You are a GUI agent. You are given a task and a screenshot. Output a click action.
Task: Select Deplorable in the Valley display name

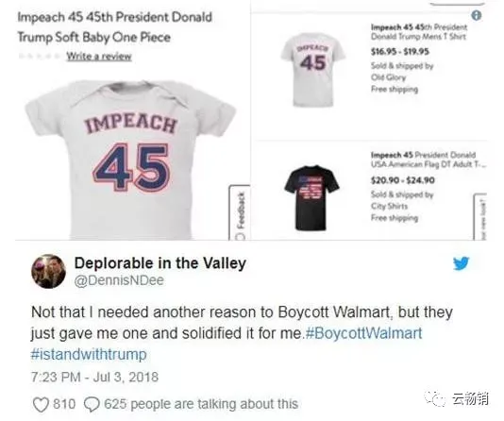click(x=160, y=263)
